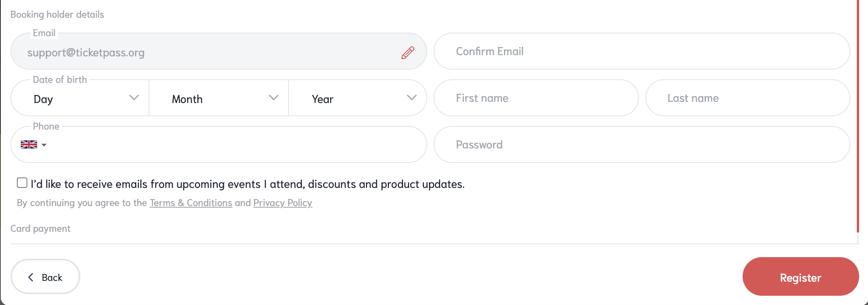Click into the First name field
Screen dimensions: 868x305
536,98
